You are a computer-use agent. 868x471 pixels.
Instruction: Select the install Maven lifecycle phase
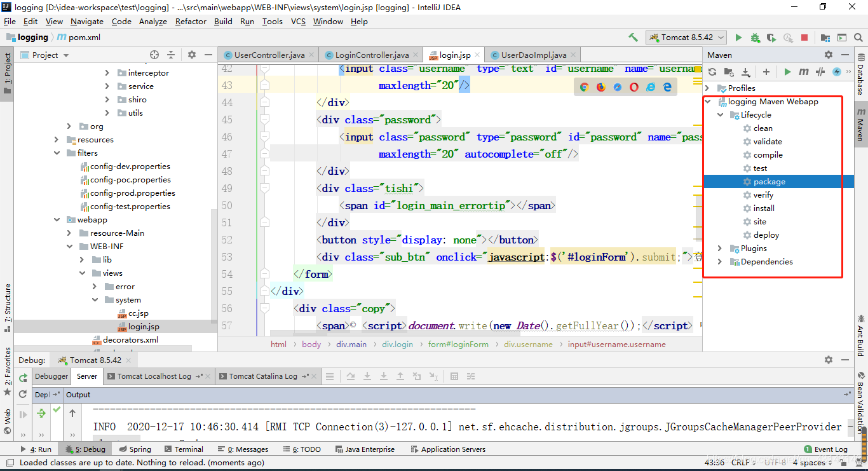pos(764,208)
